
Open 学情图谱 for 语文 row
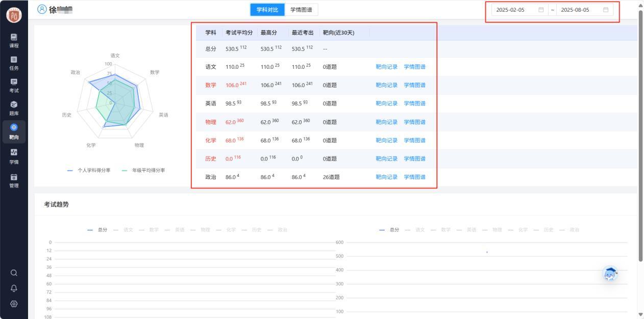point(414,67)
